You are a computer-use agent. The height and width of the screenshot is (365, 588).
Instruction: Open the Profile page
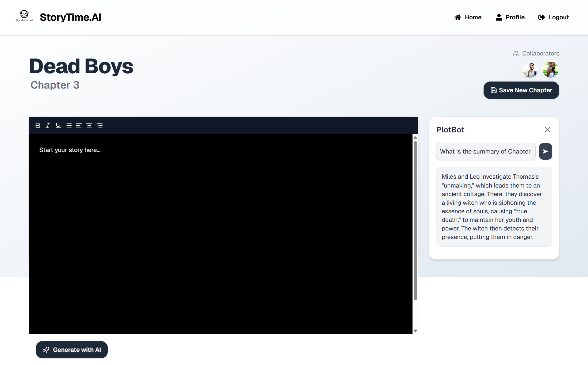(x=510, y=17)
